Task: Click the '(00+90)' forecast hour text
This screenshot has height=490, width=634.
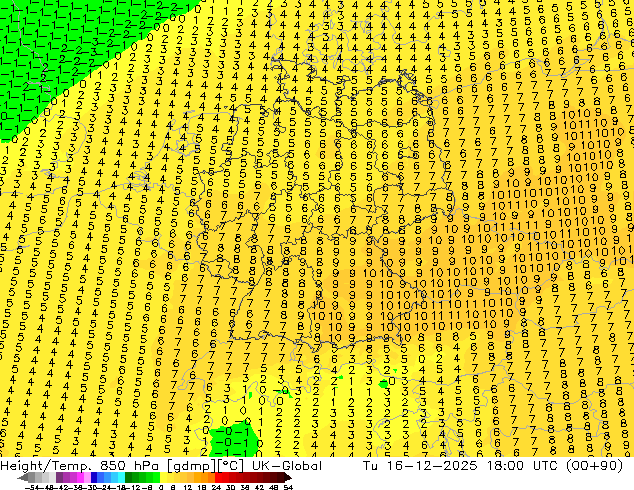Action: coord(594,466)
